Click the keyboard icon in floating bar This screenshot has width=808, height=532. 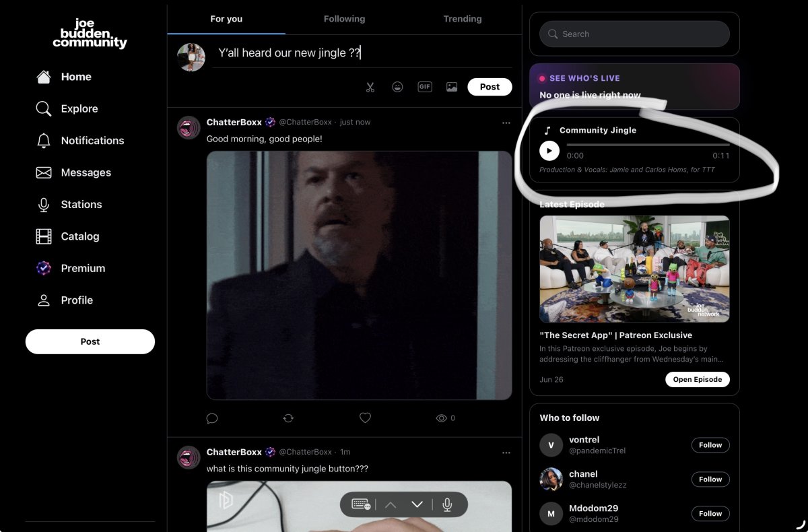360,504
